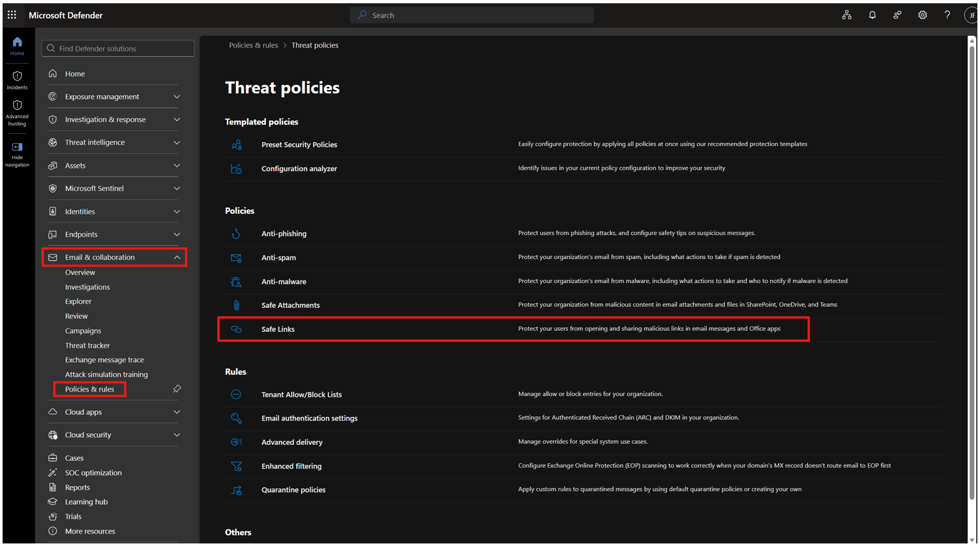980x548 pixels.
Task: Click the Quarantine policies icon
Action: tap(236, 490)
